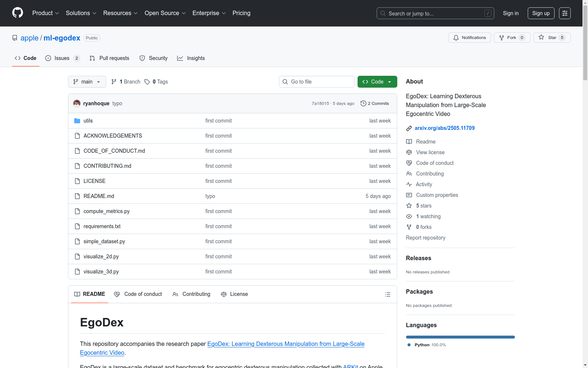Click the eye icon beside 1 watching
Viewport: 588px width, 368px height.
[409, 216]
